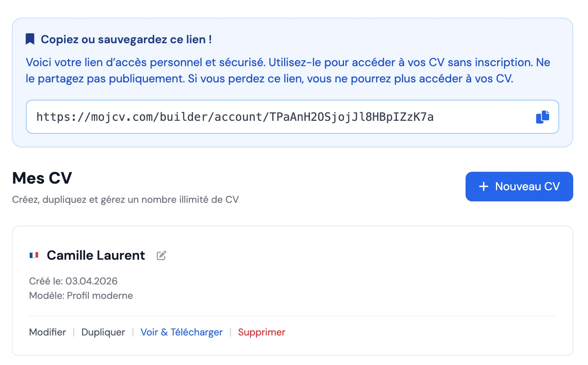Modify the Camille Laurent CV
Image resolution: width=588 pixels, height=365 pixels.
pos(47,332)
